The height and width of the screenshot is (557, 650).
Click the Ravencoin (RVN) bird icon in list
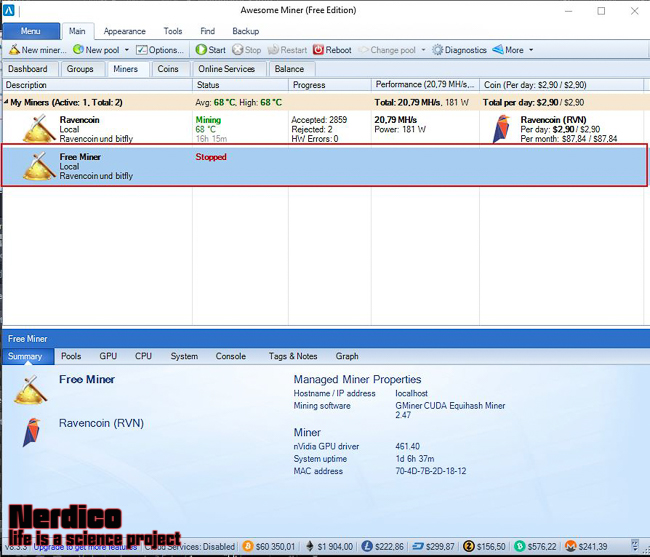click(501, 129)
